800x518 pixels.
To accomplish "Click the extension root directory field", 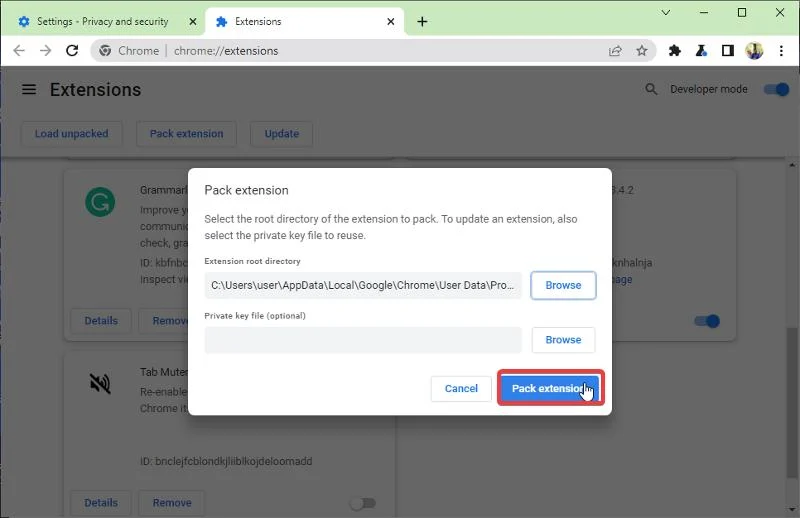I will click(363, 285).
